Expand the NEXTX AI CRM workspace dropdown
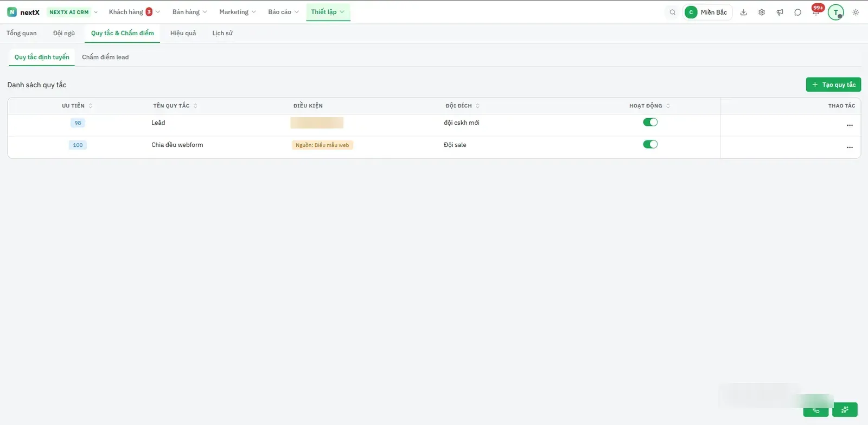The height and width of the screenshot is (425, 868). 73,12
